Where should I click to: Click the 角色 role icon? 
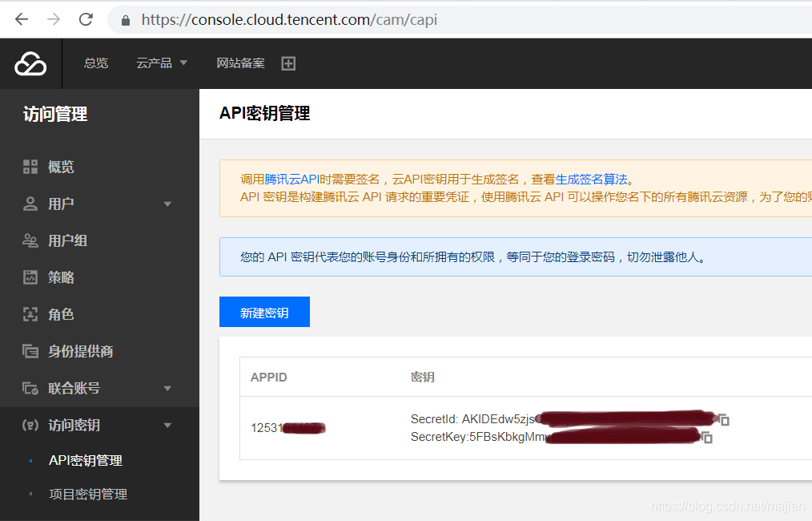click(x=30, y=314)
